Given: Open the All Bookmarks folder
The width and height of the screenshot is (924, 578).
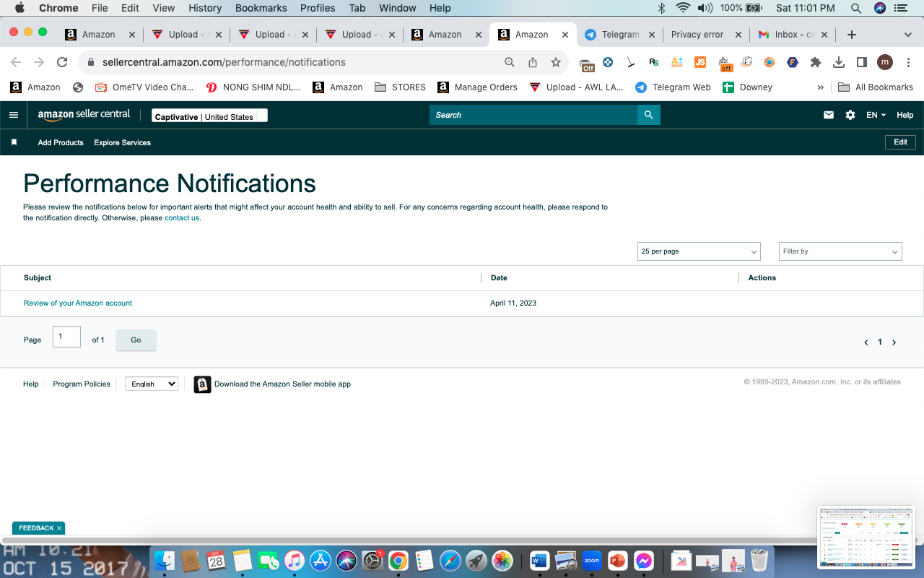Looking at the screenshot, I should tap(876, 87).
